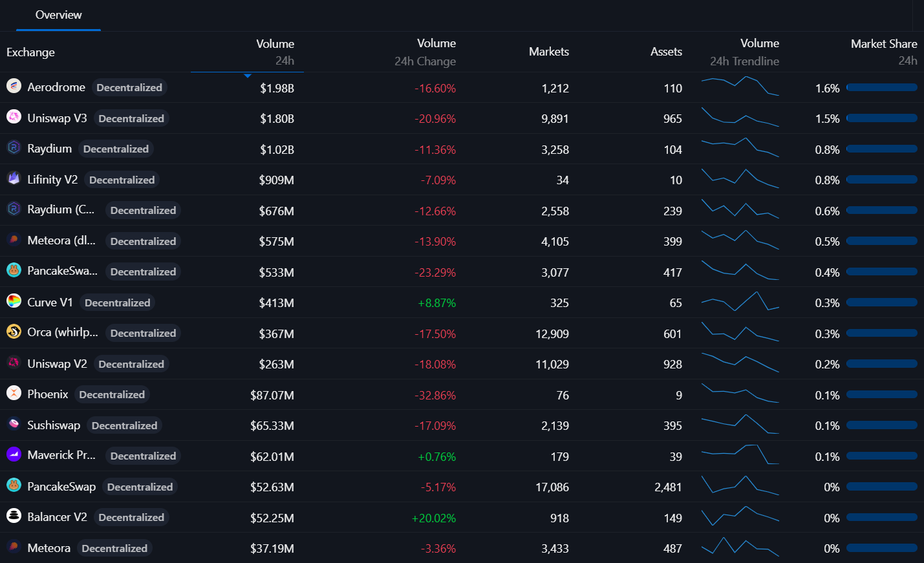Image resolution: width=924 pixels, height=563 pixels.
Task: Click the PancakeSwap 17,086 markets trendline
Action: coord(740,485)
